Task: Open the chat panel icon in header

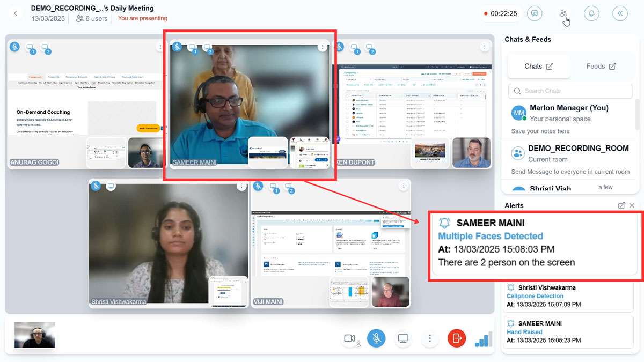Action: point(534,14)
